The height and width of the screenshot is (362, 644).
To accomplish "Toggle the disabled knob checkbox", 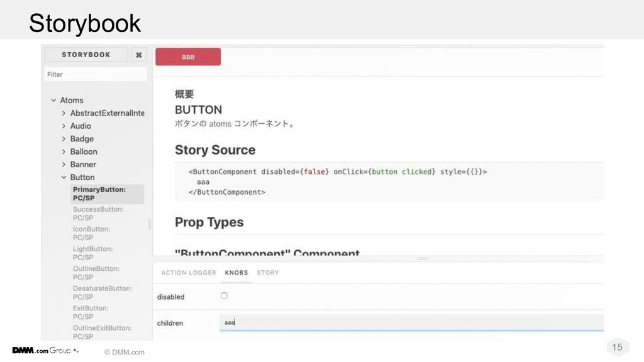I will 224,295.
